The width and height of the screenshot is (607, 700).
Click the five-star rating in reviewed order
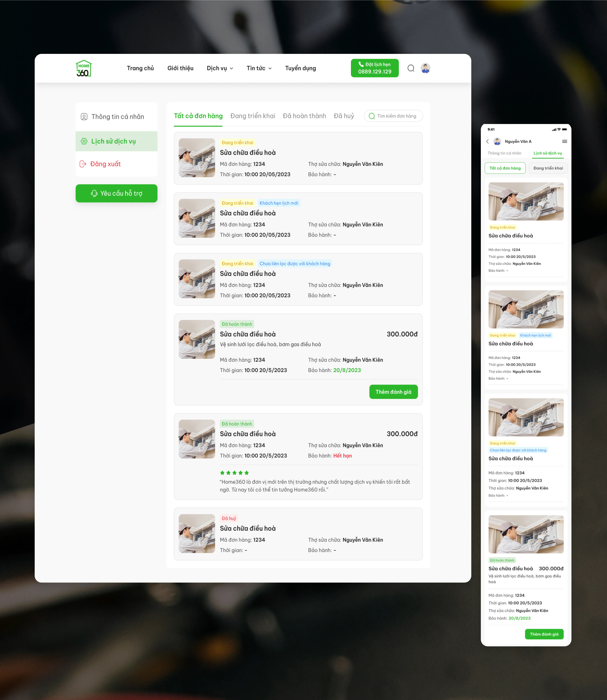234,473
